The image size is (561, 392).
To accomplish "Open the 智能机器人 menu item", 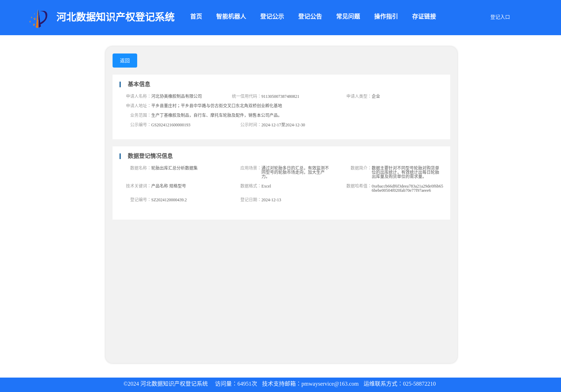I will (231, 17).
